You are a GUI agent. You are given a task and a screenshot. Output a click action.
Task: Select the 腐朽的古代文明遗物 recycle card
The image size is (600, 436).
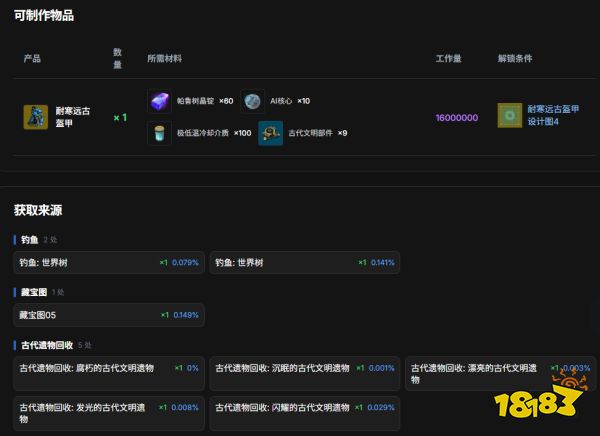(x=109, y=373)
